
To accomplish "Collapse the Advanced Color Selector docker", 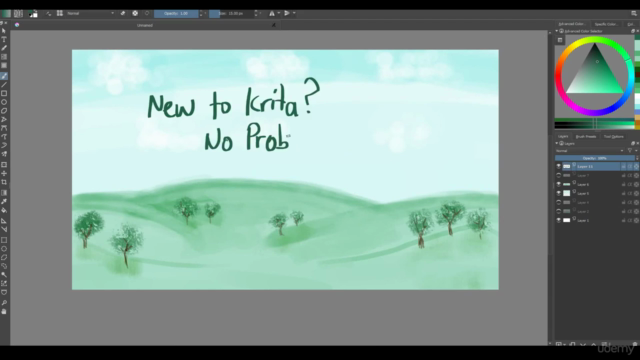I will [x=557, y=31].
